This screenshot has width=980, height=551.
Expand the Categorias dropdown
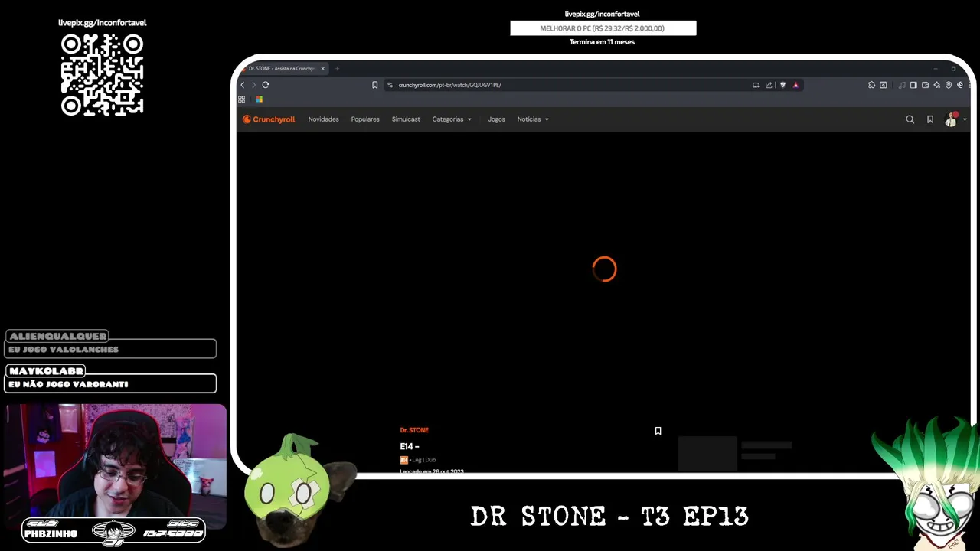point(452,119)
